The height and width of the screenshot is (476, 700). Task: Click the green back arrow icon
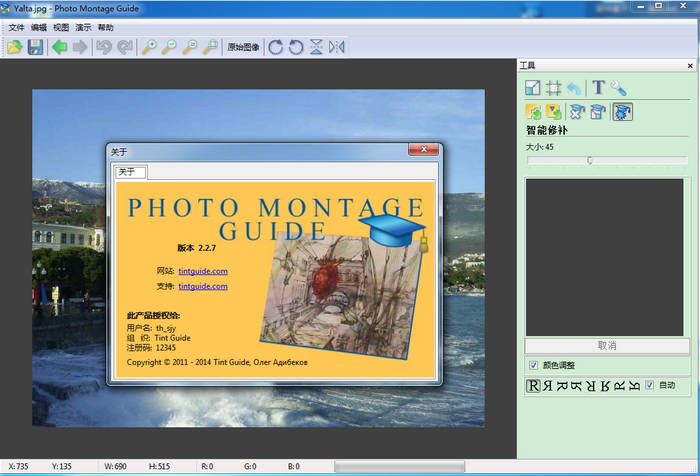coord(60,47)
